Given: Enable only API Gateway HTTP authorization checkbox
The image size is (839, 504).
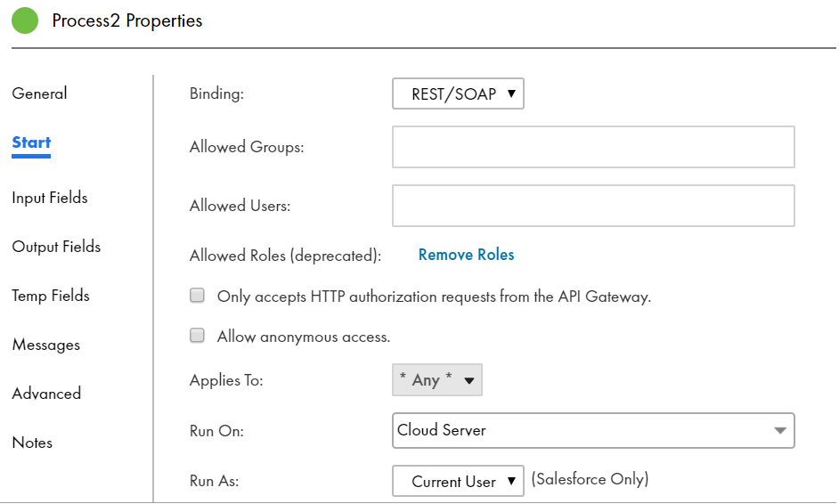Looking at the screenshot, I should (x=198, y=296).
